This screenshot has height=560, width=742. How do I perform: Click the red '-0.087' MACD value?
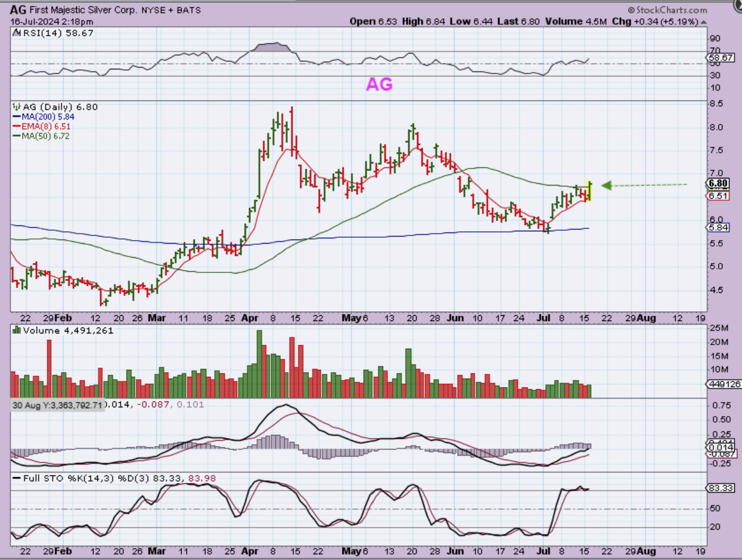point(152,404)
